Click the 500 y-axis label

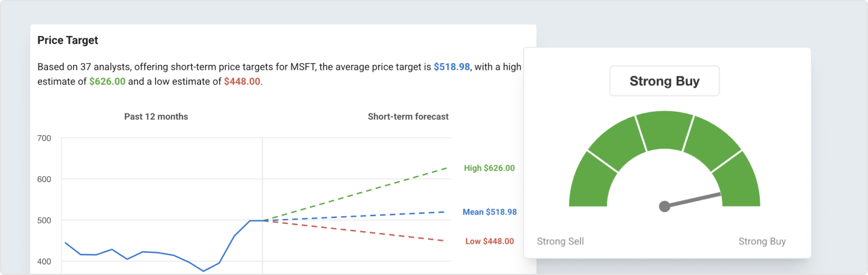tap(44, 220)
